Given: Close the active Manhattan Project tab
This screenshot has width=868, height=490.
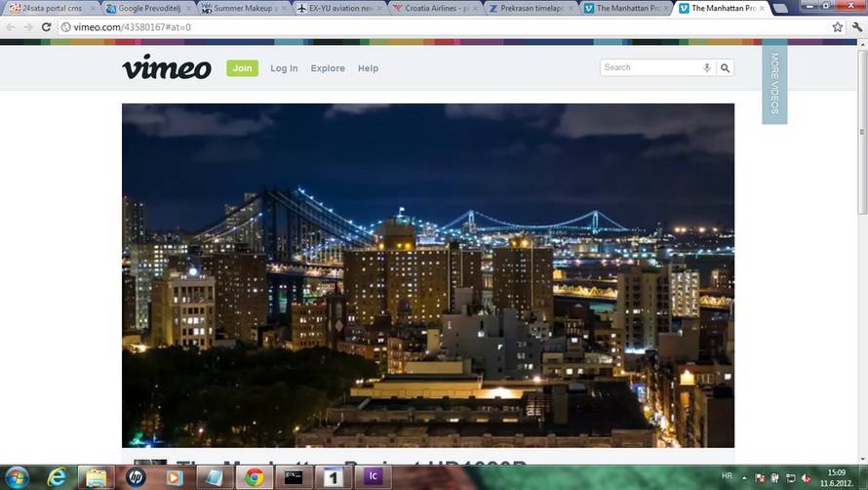Looking at the screenshot, I should [763, 9].
